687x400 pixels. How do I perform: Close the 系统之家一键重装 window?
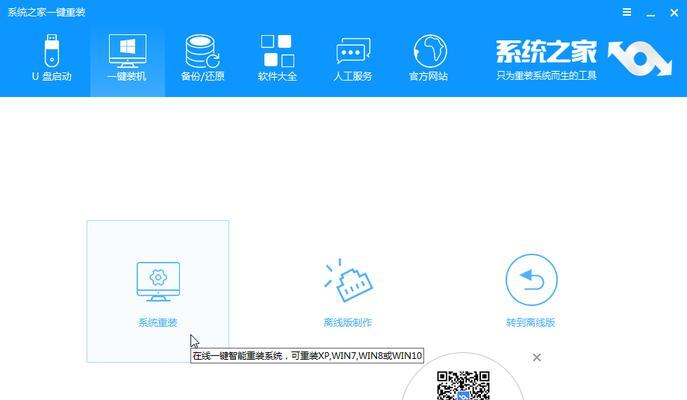pos(674,13)
